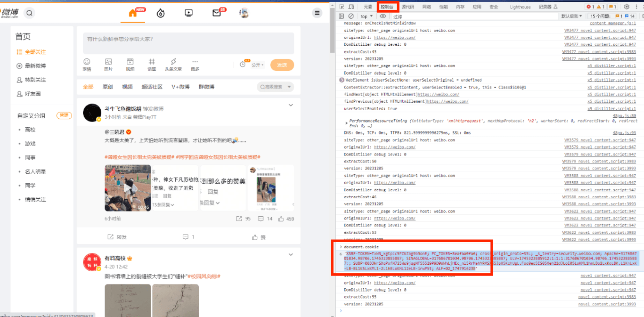This screenshot has width=644, height=317.
Task: Open the content_manager.js:1 source link
Action: tap(613, 23)
